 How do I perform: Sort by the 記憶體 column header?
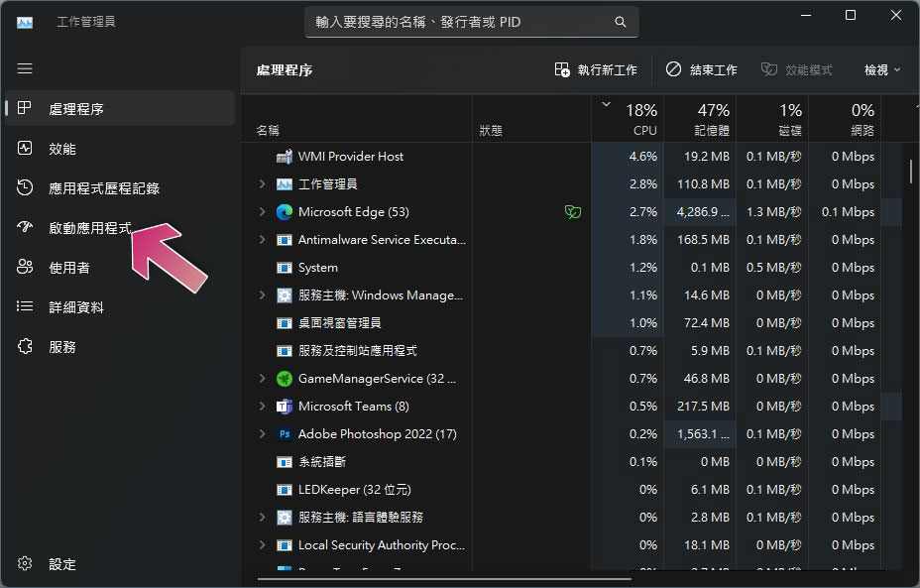click(x=700, y=119)
